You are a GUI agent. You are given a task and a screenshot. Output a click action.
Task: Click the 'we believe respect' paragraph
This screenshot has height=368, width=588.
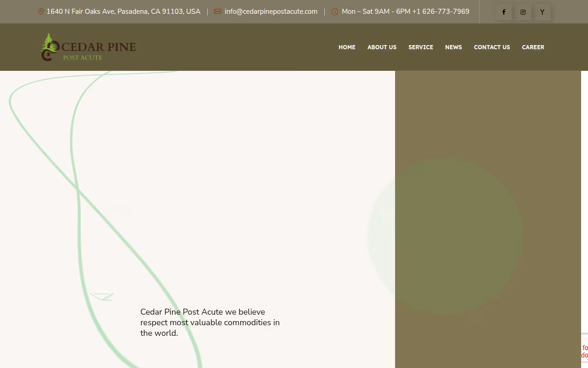coord(210,322)
